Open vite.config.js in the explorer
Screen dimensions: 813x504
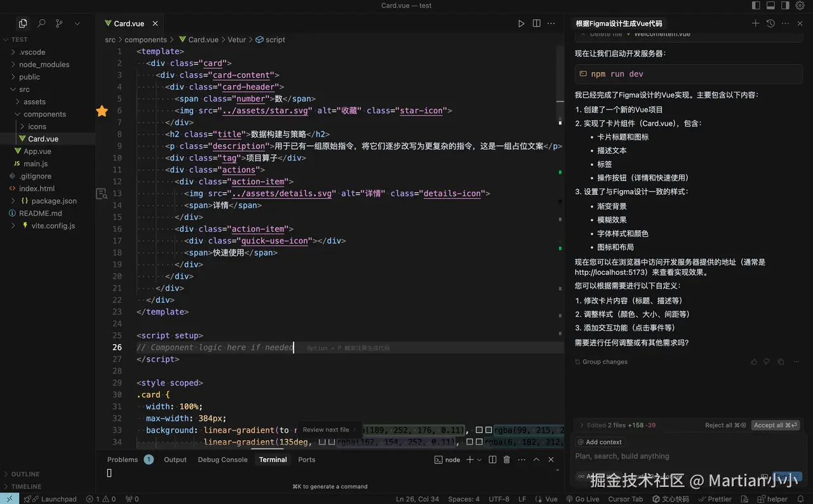tap(48, 225)
